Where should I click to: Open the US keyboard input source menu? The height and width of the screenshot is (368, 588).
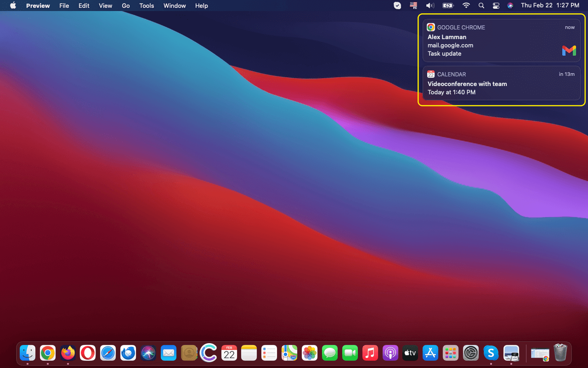click(413, 6)
